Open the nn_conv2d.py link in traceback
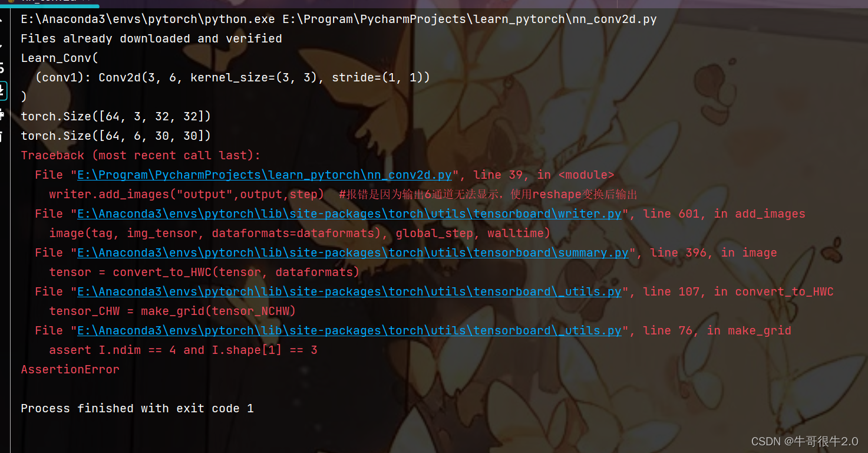 tap(265, 175)
